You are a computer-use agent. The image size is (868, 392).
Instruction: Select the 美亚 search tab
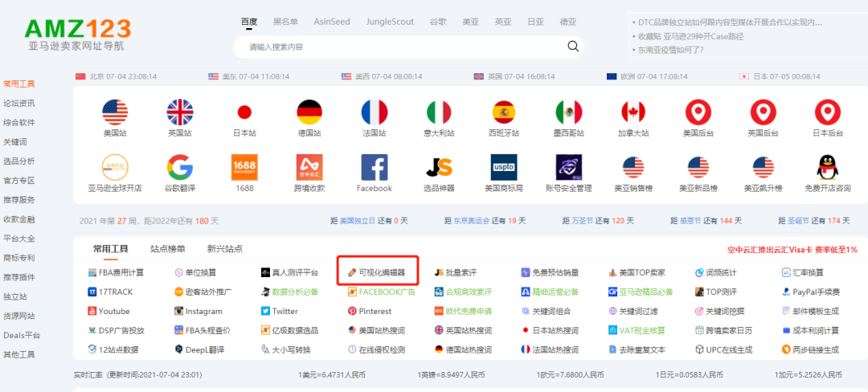[470, 22]
